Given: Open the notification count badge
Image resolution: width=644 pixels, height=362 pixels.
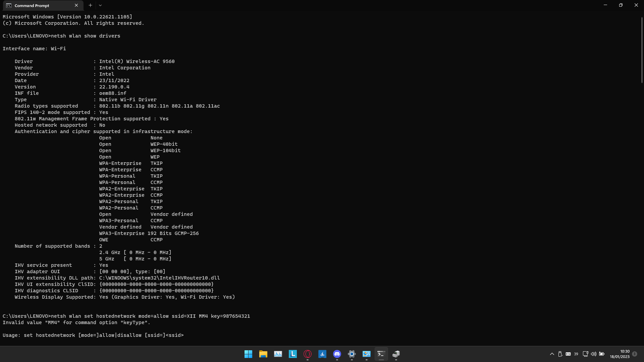Looking at the screenshot, I should click(x=635, y=354).
